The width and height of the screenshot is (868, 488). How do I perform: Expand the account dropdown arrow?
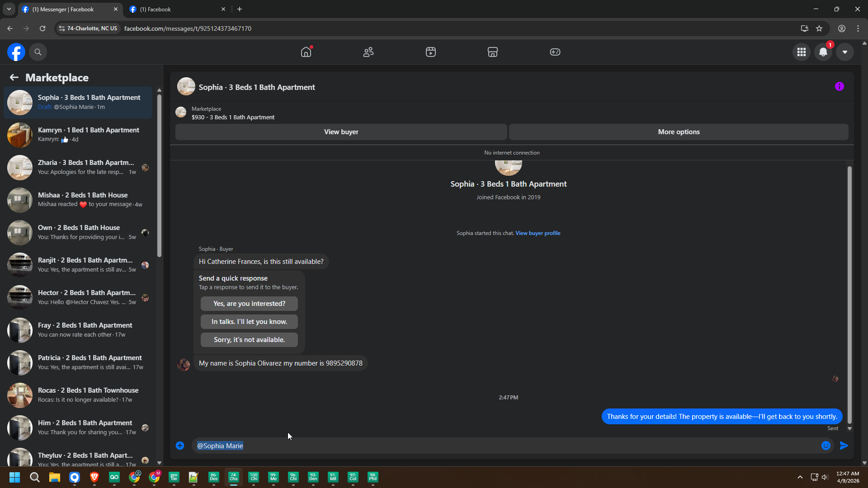click(x=844, y=52)
